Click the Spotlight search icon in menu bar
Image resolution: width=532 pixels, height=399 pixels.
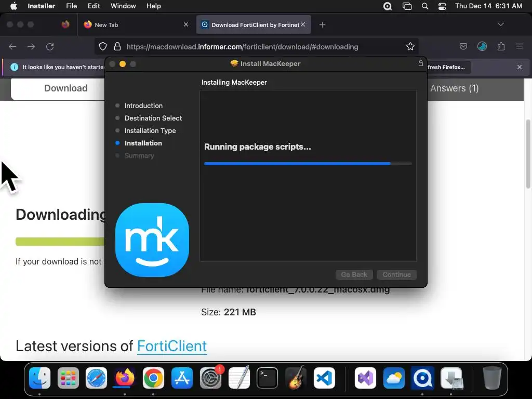click(x=425, y=6)
